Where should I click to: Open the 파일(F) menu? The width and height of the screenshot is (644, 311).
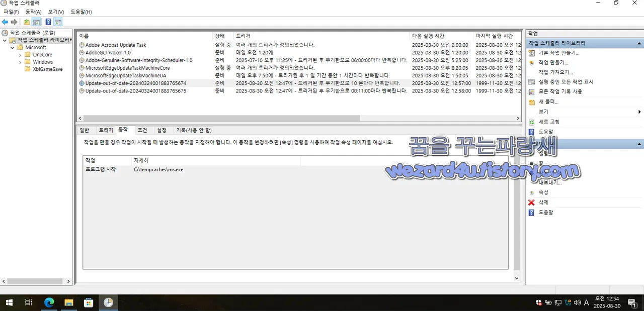[x=11, y=12]
